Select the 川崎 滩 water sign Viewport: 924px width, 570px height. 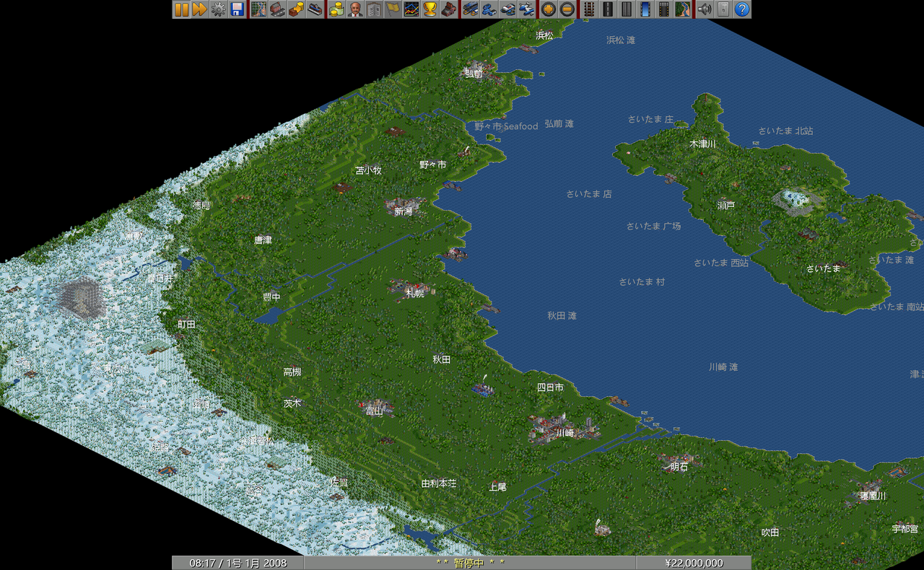[x=723, y=367]
